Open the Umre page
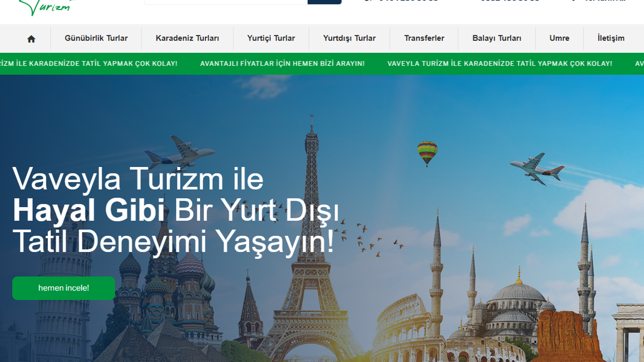Viewport: 644px width, 362px height. (559, 38)
